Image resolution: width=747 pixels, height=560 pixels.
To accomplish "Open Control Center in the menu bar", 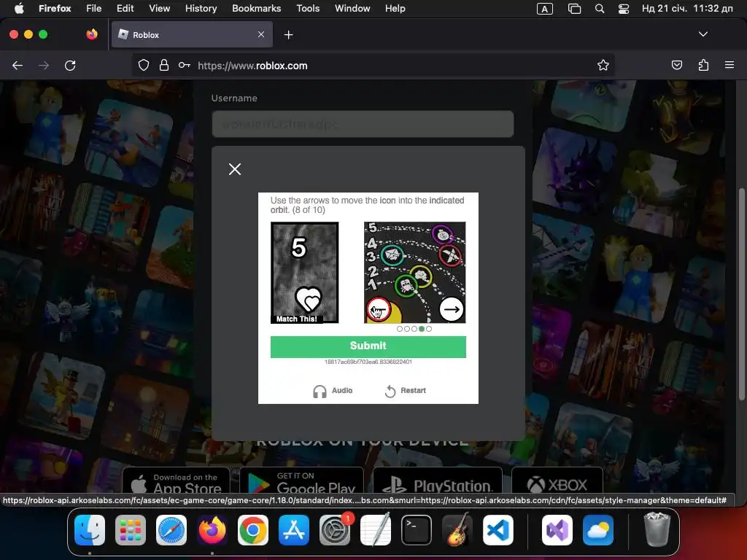I will [624, 9].
